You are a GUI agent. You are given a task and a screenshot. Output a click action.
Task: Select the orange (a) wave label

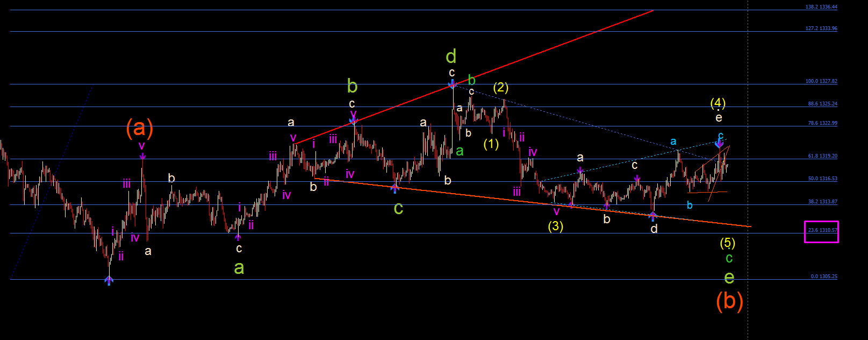click(140, 128)
